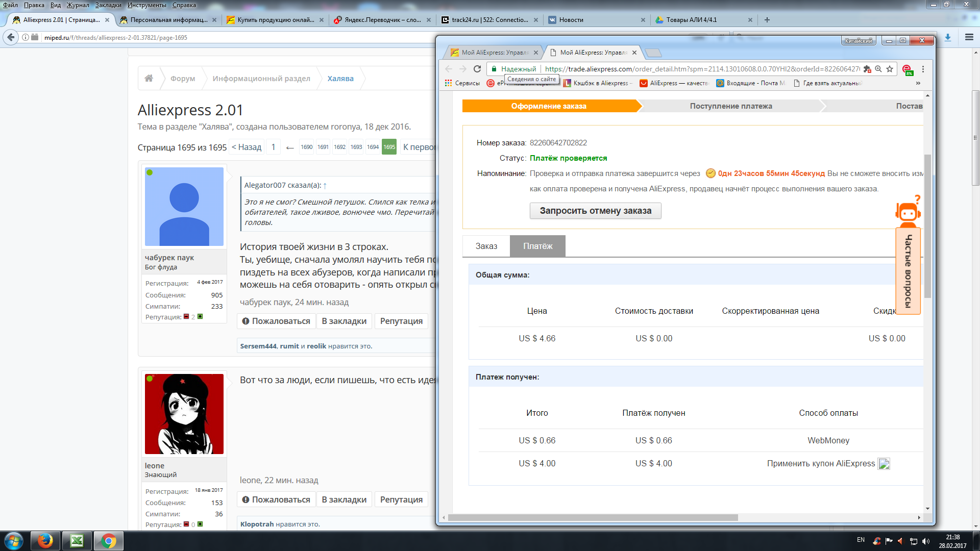Open Firefox from the taskbar
980x551 pixels.
tap(45, 541)
